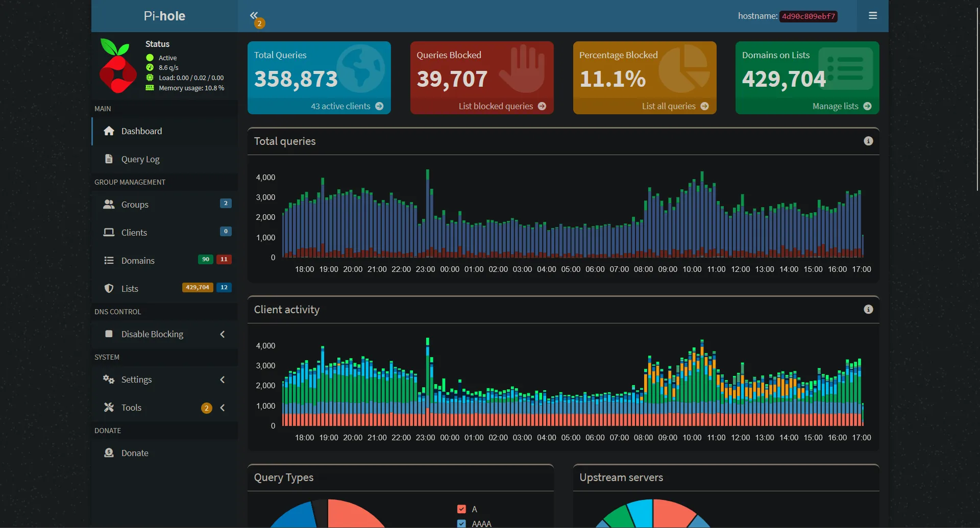Screen dimensions: 980x528
Task: Click the Donate icon in sidebar
Action: (109, 453)
